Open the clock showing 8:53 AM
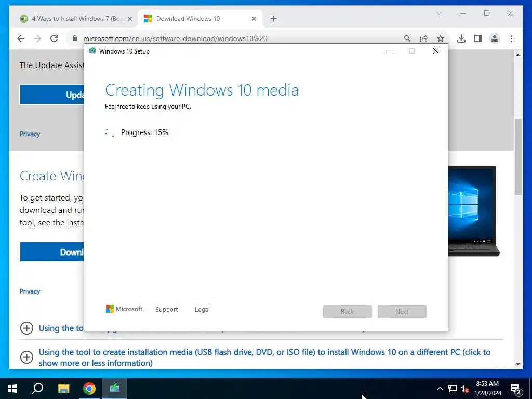The width and height of the screenshot is (532, 399). (x=488, y=389)
